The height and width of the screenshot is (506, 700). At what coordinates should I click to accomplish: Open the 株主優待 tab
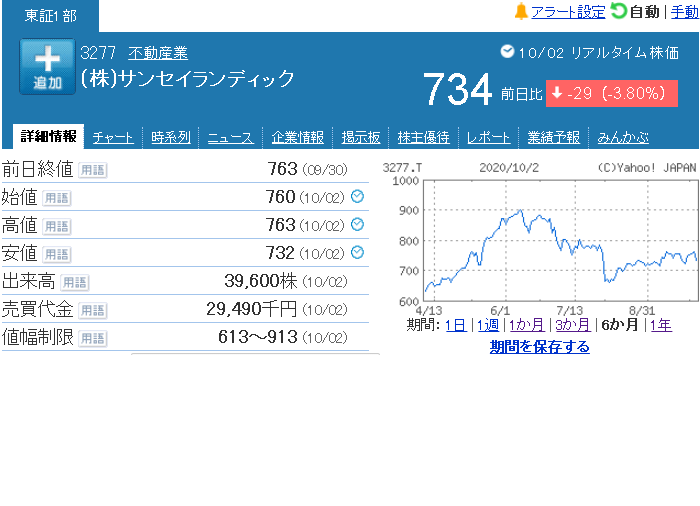423,137
